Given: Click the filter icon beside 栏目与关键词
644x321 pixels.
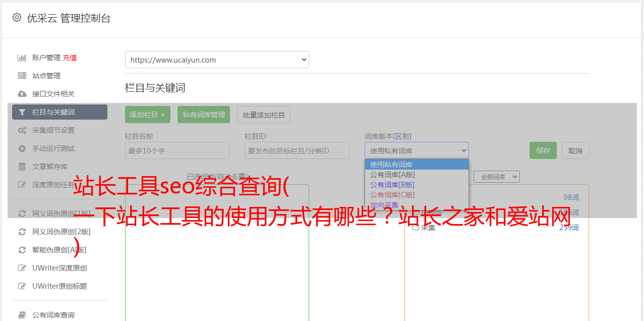Looking at the screenshot, I should [22, 112].
